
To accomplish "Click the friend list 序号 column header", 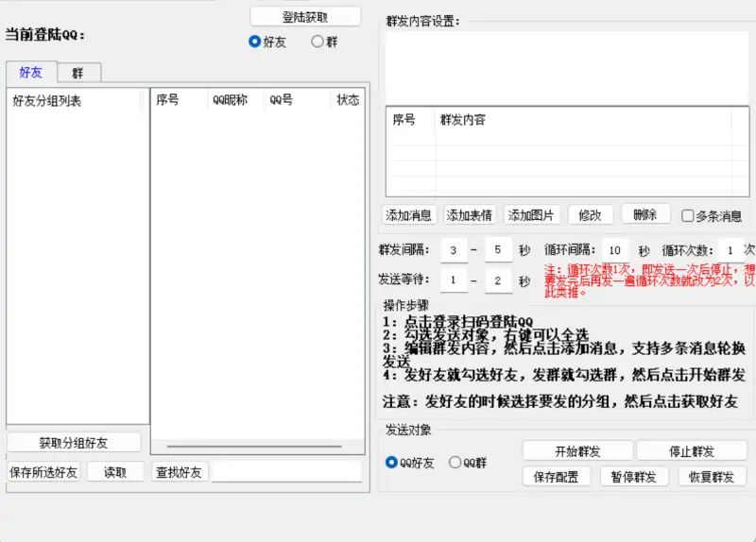I will 180,100.
